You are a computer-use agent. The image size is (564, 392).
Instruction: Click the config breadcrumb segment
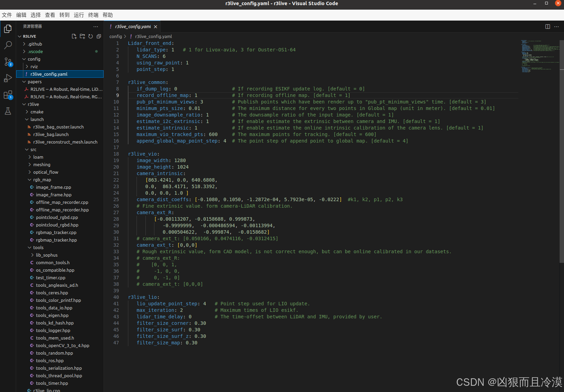116,36
